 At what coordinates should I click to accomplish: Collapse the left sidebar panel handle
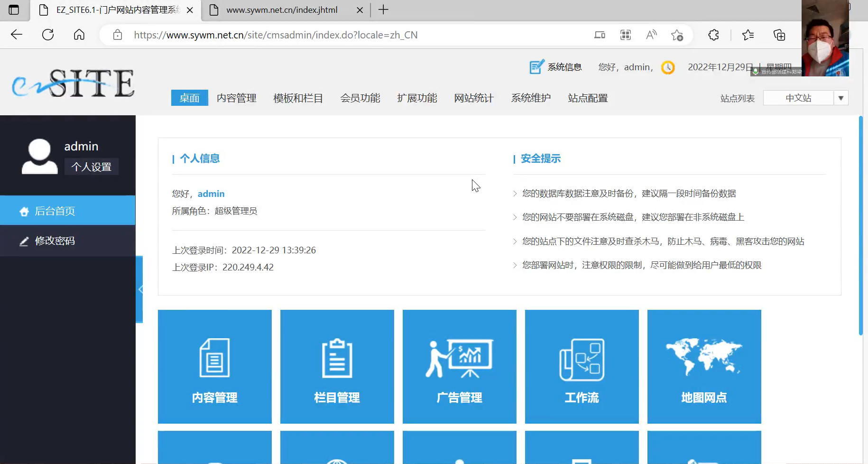[x=139, y=289]
